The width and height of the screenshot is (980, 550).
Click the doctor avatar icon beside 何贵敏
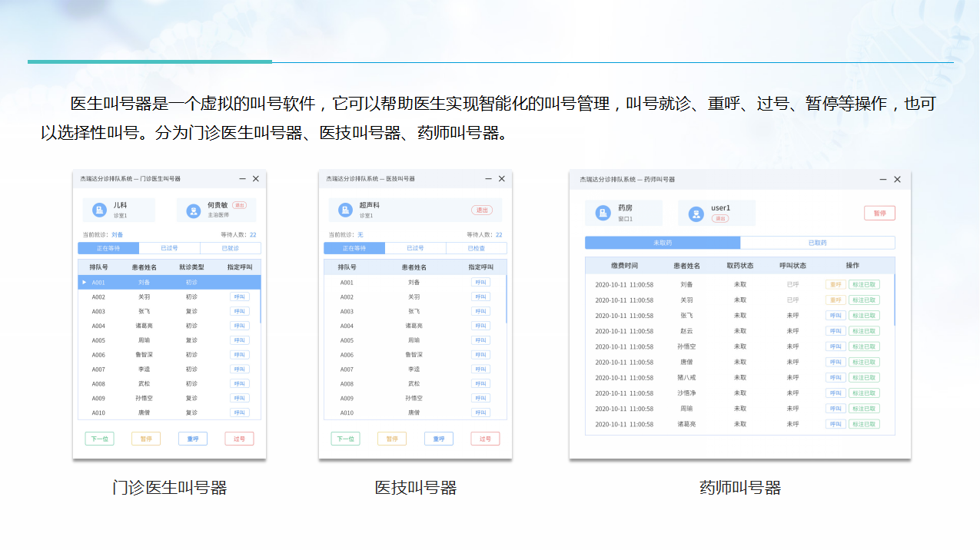(x=193, y=210)
